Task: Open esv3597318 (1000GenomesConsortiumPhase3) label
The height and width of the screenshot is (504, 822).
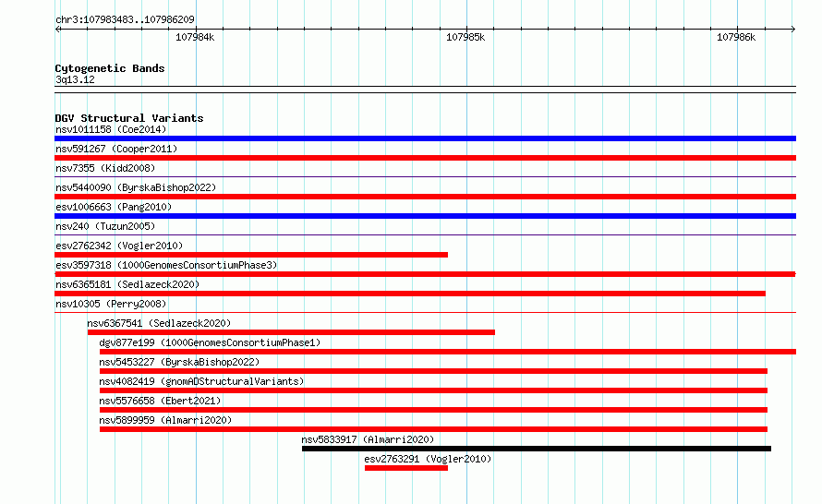Action: pos(166,265)
